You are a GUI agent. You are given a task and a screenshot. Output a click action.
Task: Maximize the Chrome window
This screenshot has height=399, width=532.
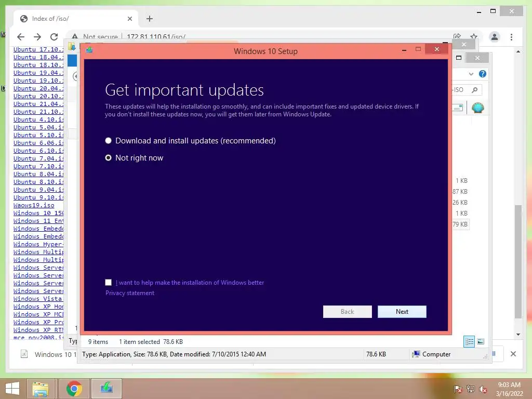[493, 11]
